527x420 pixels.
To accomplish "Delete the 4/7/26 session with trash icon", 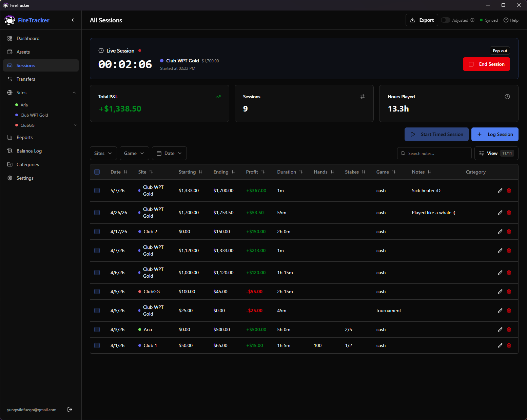I will (509, 251).
